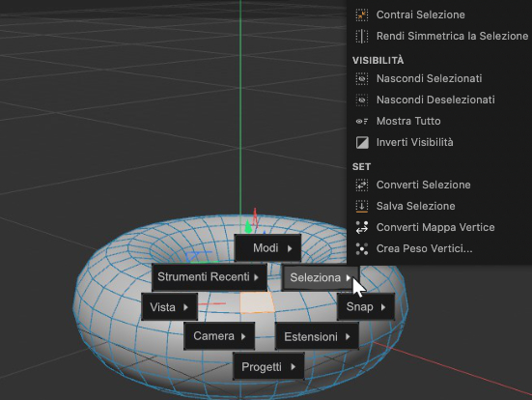The height and width of the screenshot is (400, 532).
Task: Click the Contrai Selezione icon
Action: [362, 14]
